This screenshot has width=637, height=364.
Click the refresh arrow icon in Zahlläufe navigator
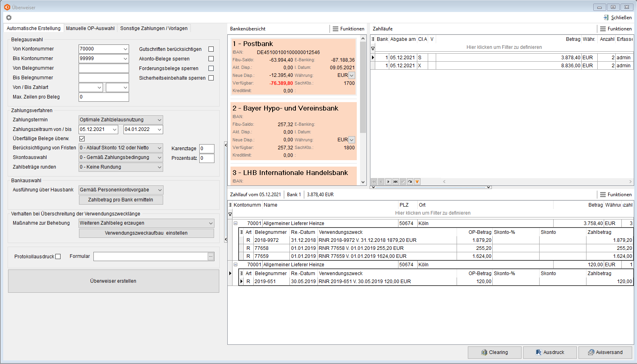[410, 182]
